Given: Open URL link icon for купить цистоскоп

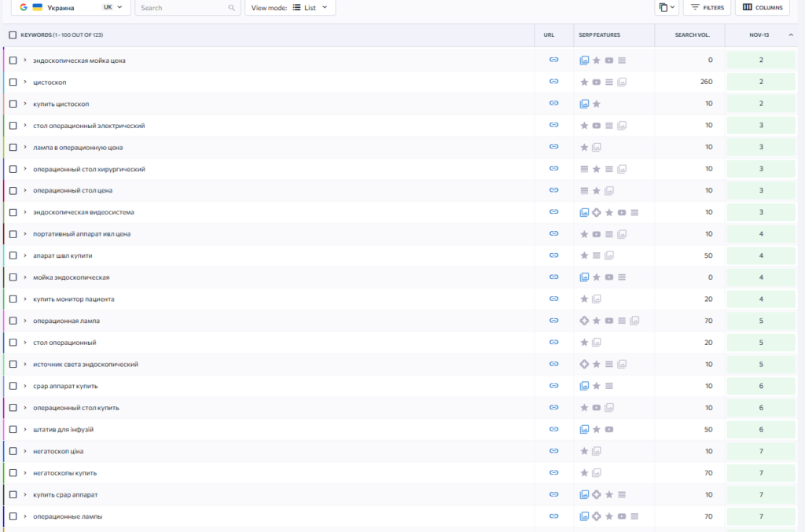Looking at the screenshot, I should tap(553, 103).
